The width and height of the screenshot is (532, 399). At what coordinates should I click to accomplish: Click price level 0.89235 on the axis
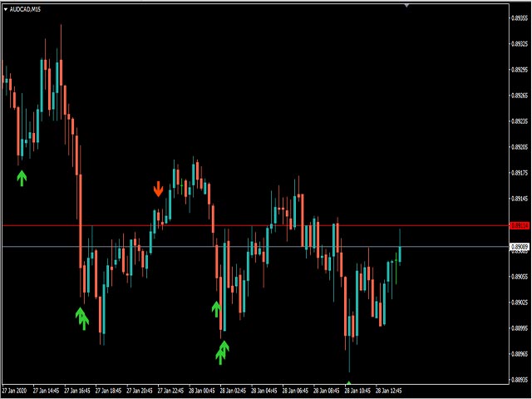tap(520, 121)
